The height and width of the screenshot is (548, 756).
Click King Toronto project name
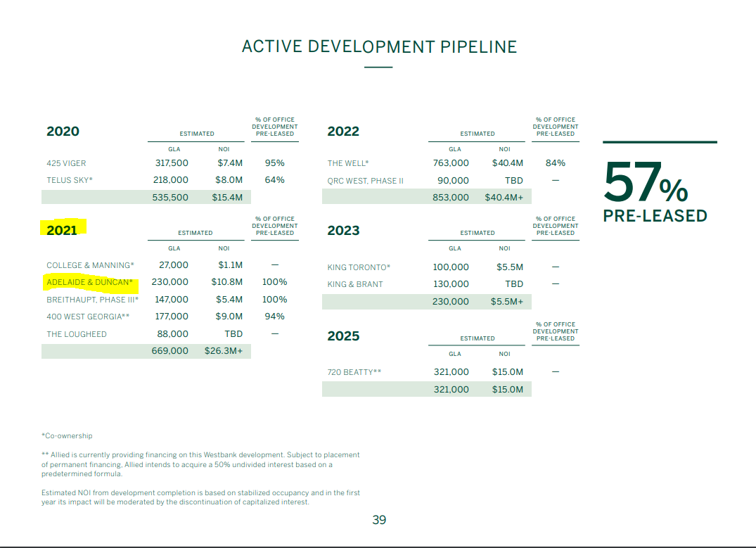(x=359, y=267)
